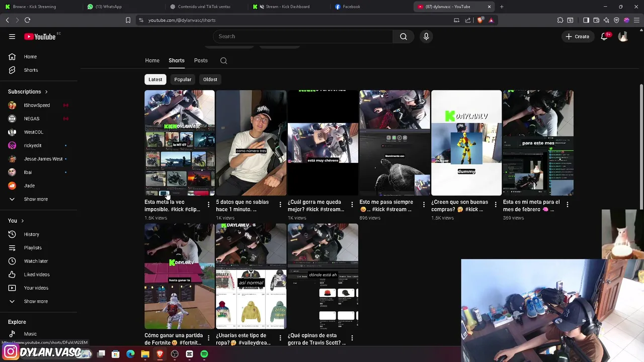Image resolution: width=644 pixels, height=362 pixels.
Task: Select the Latest filter chip
Action: point(155,79)
